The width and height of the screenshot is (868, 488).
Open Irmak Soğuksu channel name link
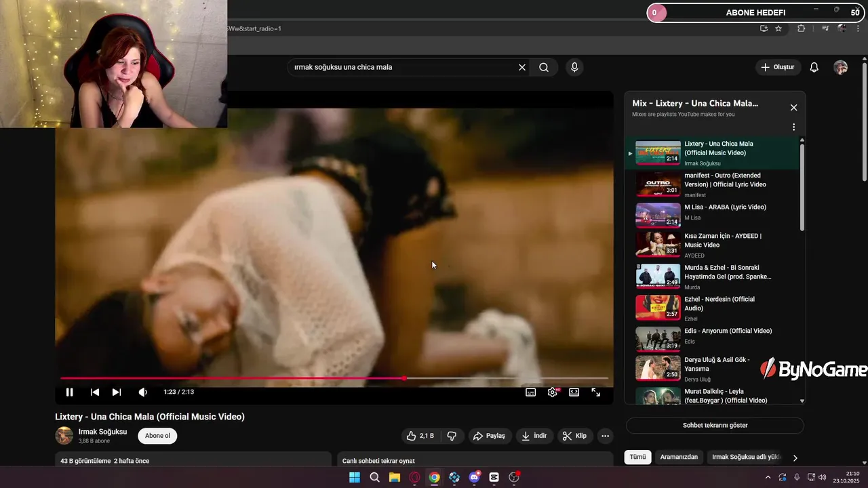point(102,432)
